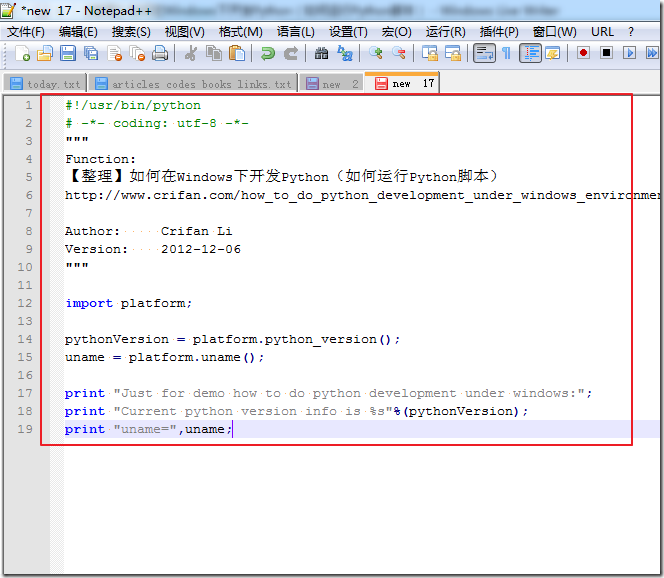
Task: Switch to articles_codes_books_links.txt tab
Action: [193, 83]
